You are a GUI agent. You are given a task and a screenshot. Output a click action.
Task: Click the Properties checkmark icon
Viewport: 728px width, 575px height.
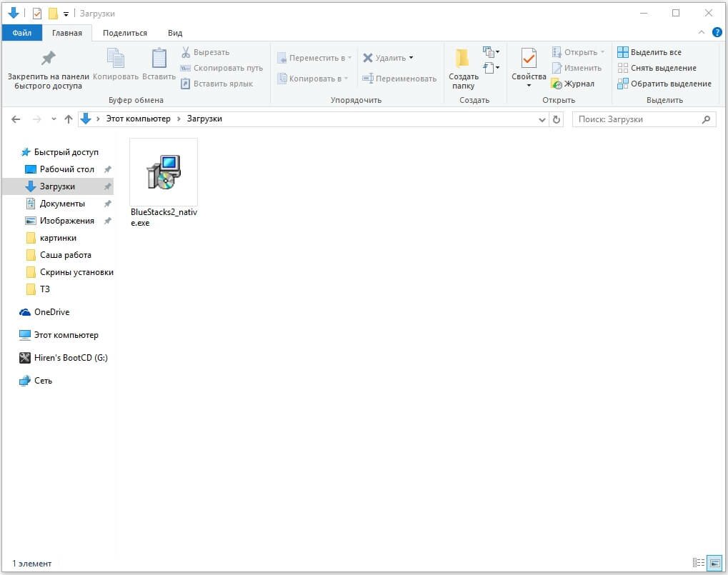tap(529, 59)
